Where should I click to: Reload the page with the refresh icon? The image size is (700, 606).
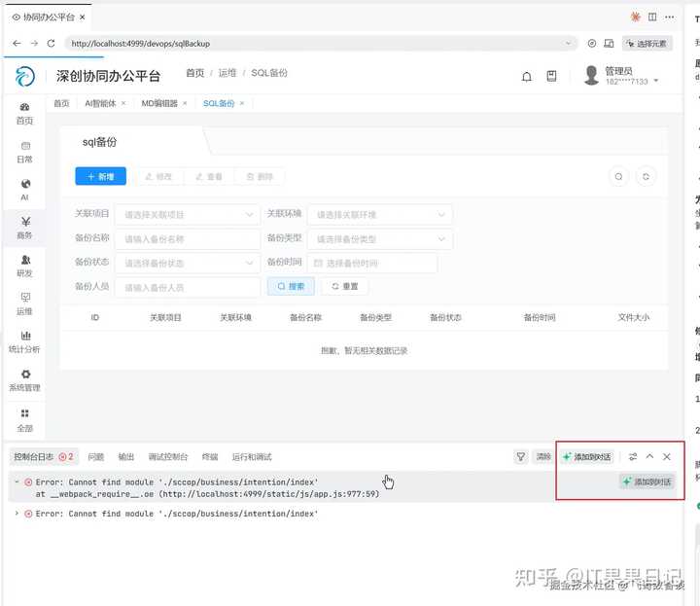51,44
